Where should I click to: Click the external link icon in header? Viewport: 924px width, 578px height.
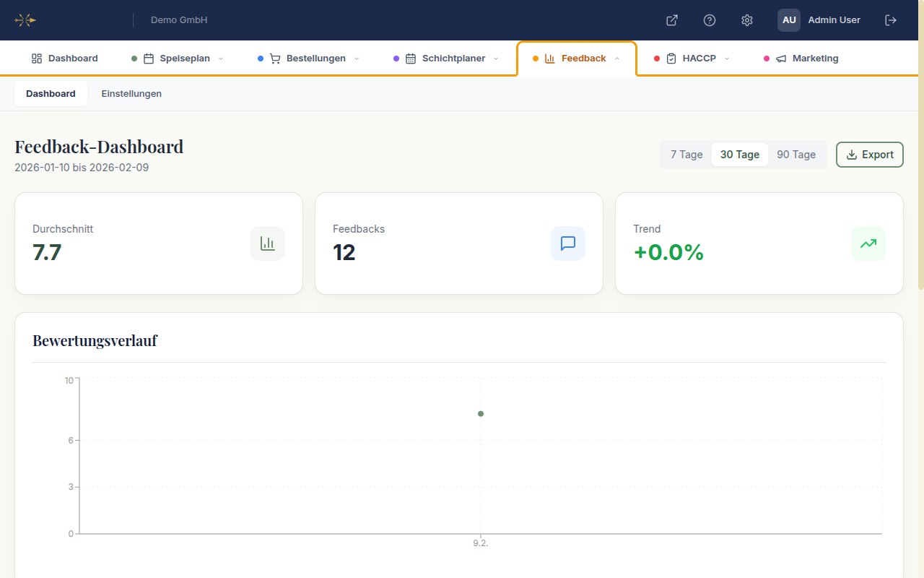click(x=671, y=20)
